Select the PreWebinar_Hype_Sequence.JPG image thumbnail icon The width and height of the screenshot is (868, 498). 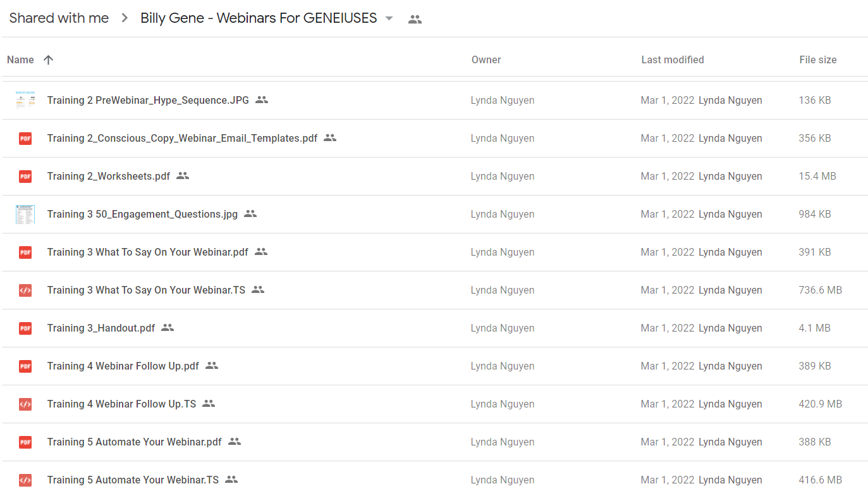(25, 100)
